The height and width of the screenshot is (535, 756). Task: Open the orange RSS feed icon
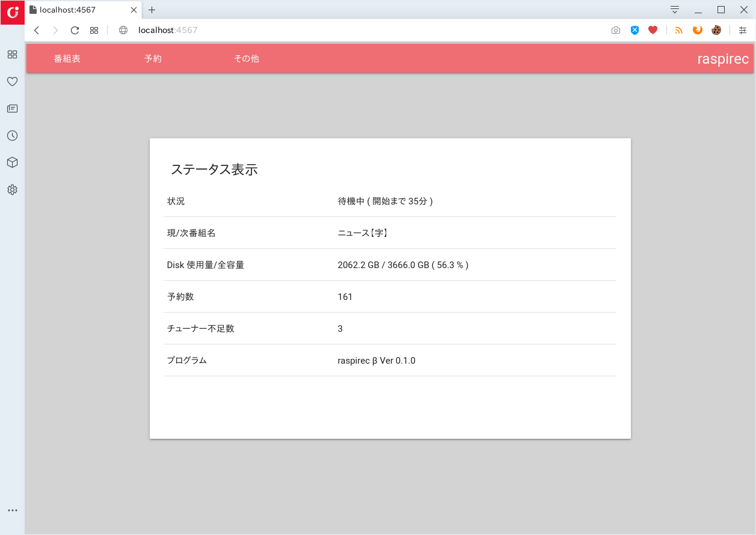(679, 30)
